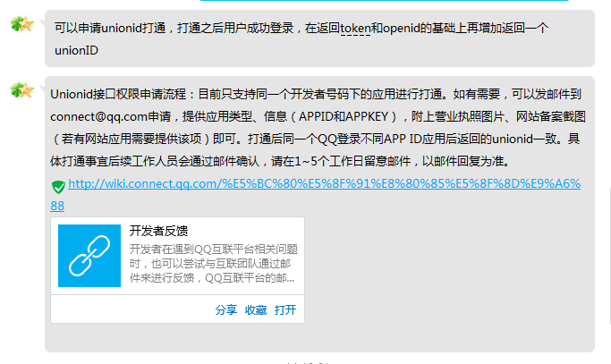Click the first message's clover-star sender avatar
Viewport: 611px width, 364px height.
pos(21,24)
